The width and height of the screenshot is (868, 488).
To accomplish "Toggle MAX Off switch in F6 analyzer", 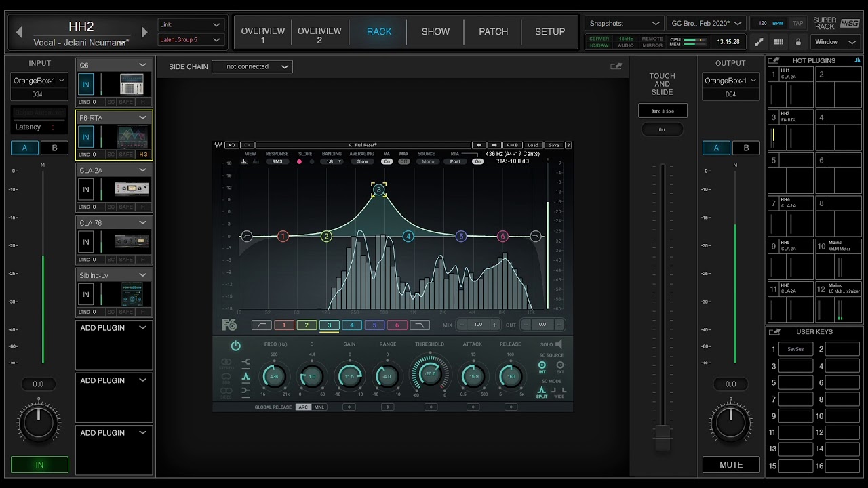I will (404, 161).
